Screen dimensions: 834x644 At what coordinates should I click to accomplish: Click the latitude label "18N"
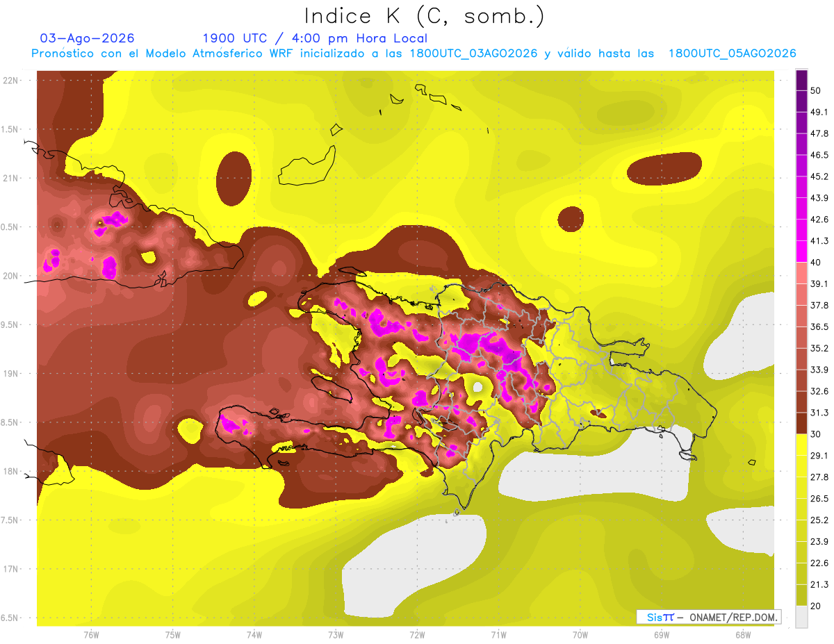12,471
